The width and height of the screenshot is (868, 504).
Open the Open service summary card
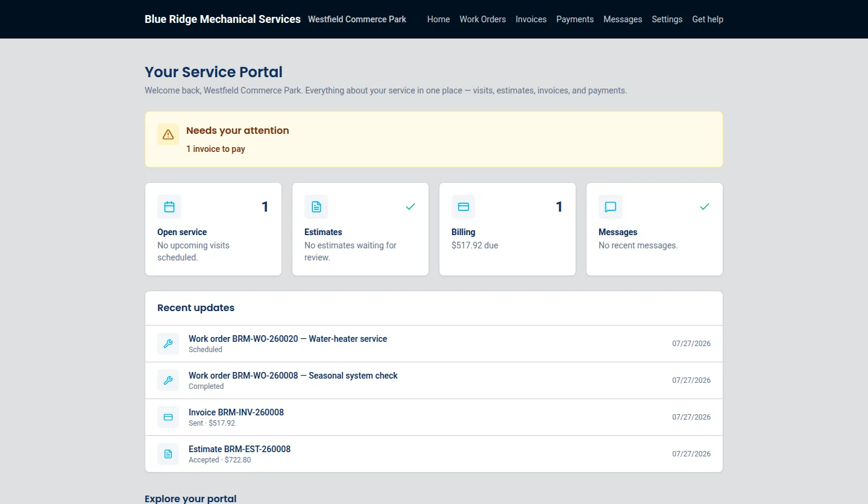coord(213,229)
